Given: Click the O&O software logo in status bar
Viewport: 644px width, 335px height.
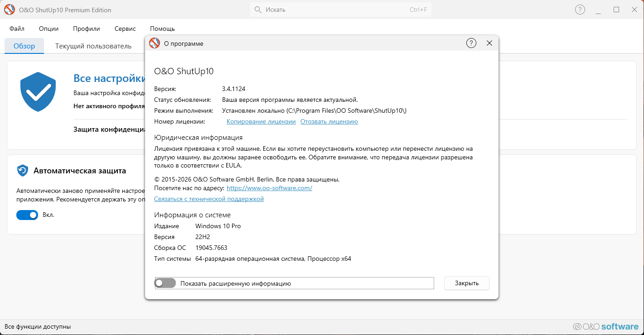Looking at the screenshot, I should (x=605, y=326).
